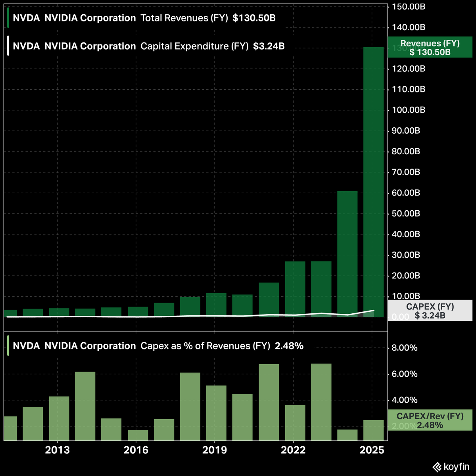
Task: Click the 140.00B y-axis label
Action: 409,28
